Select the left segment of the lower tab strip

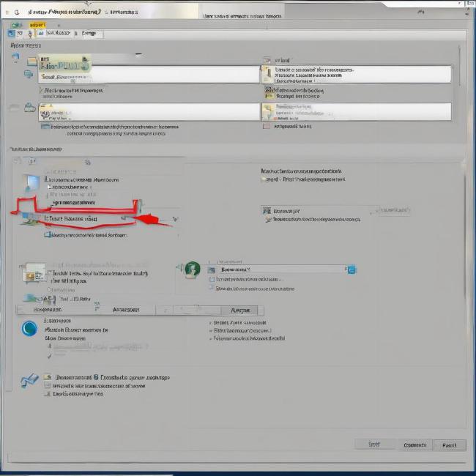pyautogui.click(x=47, y=310)
